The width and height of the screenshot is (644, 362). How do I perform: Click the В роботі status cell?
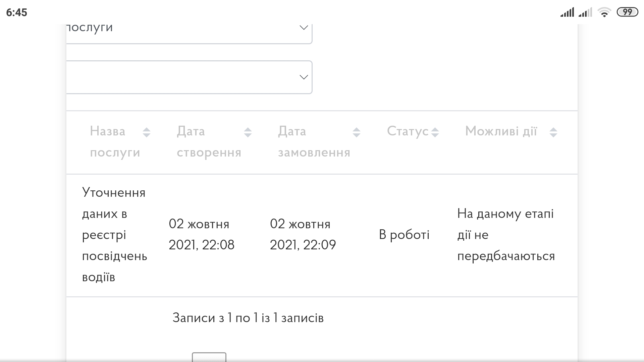tap(404, 235)
